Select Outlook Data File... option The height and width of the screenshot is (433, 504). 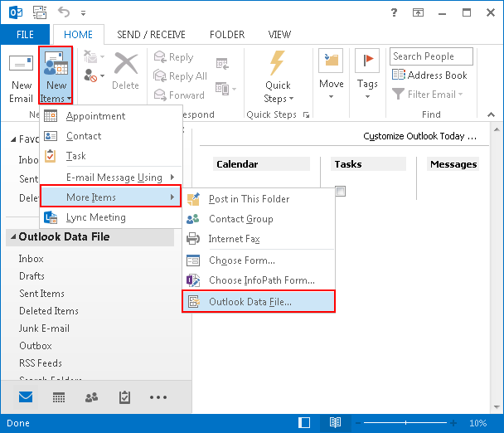259,301
